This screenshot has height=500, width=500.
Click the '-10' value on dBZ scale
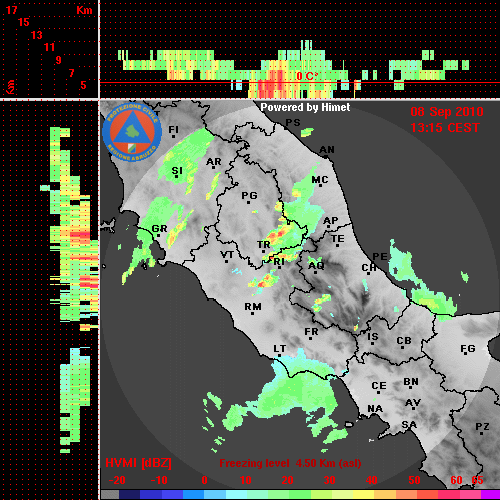[x=159, y=480]
